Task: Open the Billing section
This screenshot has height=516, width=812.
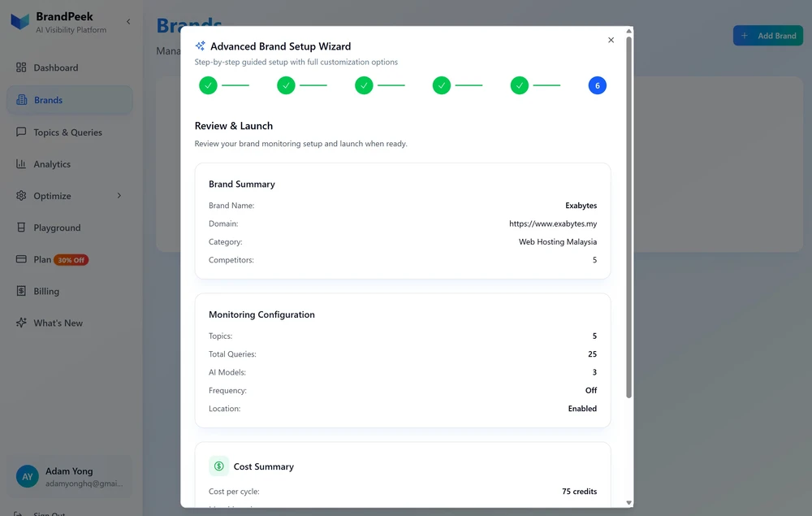Action: pos(69,291)
